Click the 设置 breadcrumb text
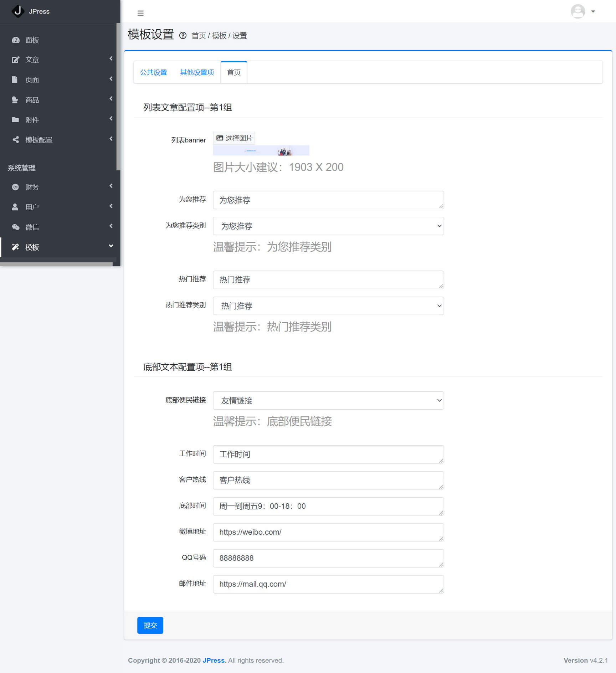This screenshot has width=616, height=673. [x=240, y=36]
